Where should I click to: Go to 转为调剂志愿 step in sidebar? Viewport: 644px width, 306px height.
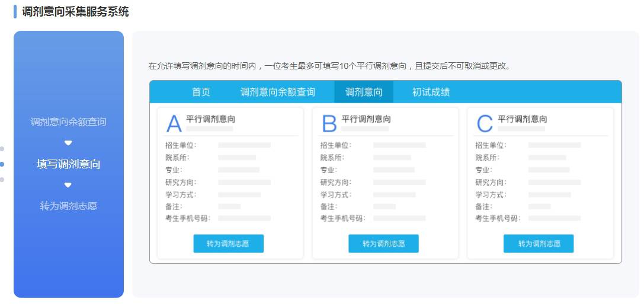click(68, 206)
